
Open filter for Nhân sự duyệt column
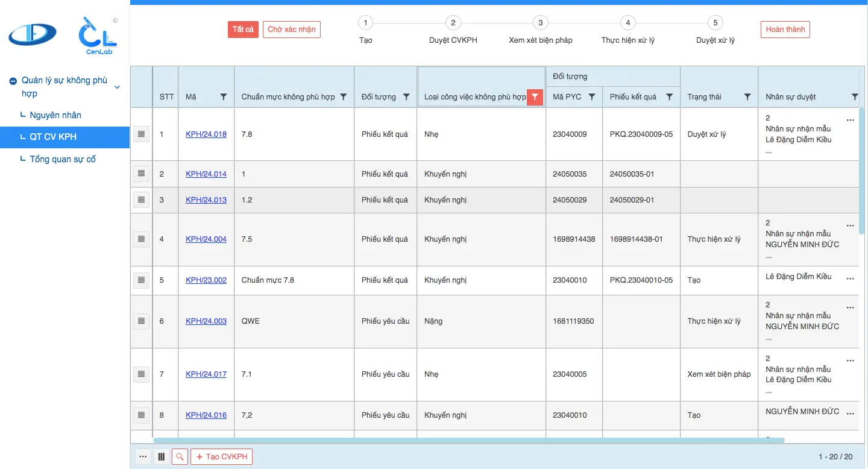[x=855, y=97]
